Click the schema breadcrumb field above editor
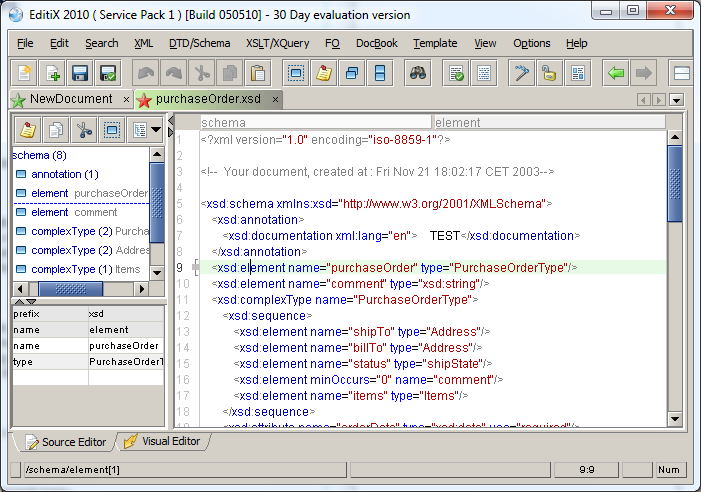701x492 pixels. (x=315, y=122)
